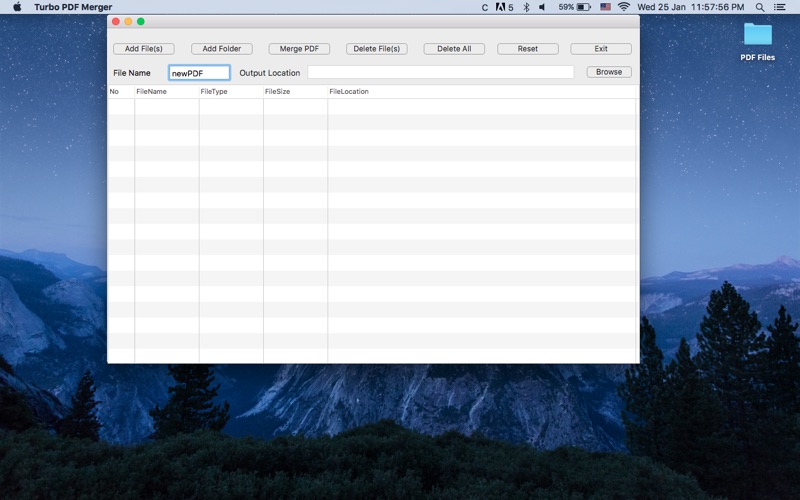Click the Merge PDF button

[x=299, y=48]
